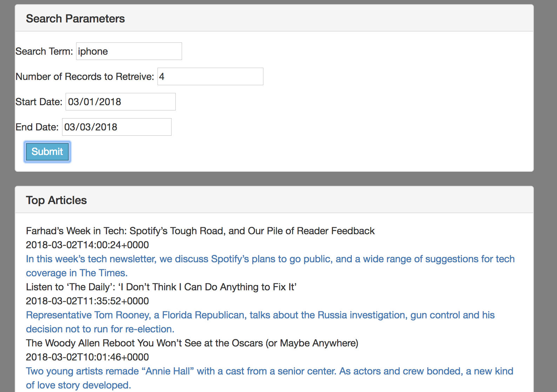Select the Woody Allen Reboot article title

click(x=192, y=343)
